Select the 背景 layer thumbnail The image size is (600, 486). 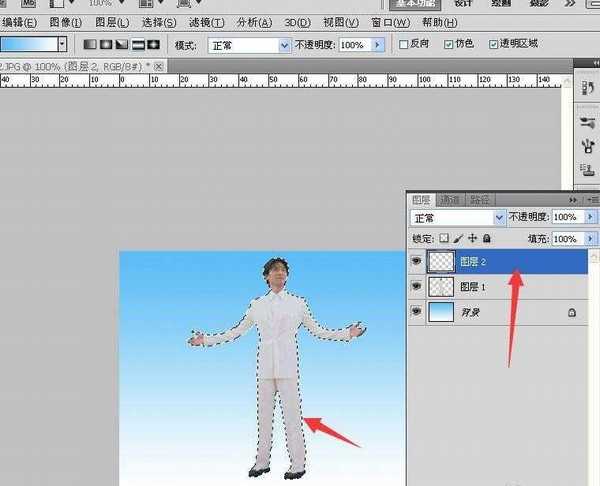(x=440, y=313)
